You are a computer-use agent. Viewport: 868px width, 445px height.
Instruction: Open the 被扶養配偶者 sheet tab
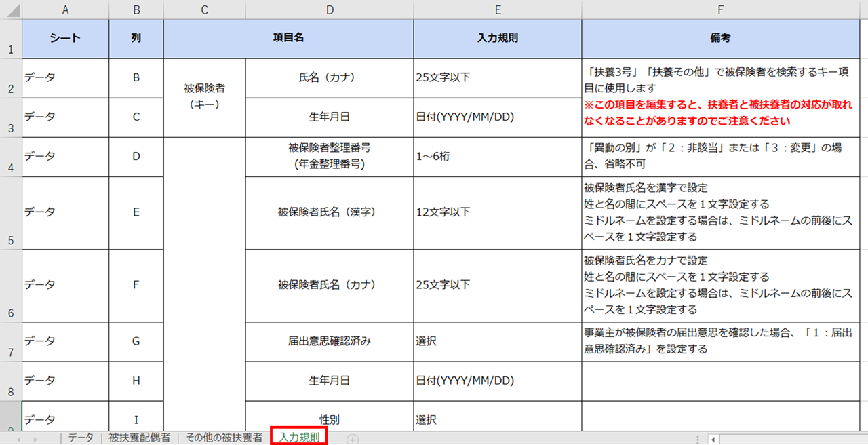[x=140, y=438]
